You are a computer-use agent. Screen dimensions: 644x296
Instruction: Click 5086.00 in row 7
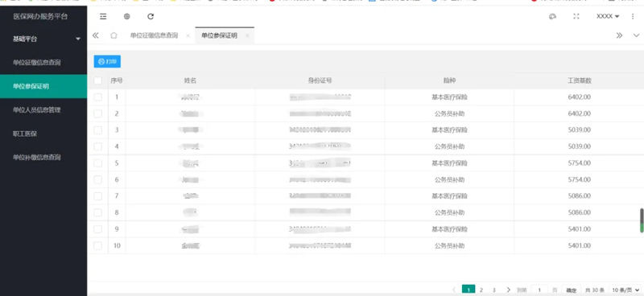580,196
